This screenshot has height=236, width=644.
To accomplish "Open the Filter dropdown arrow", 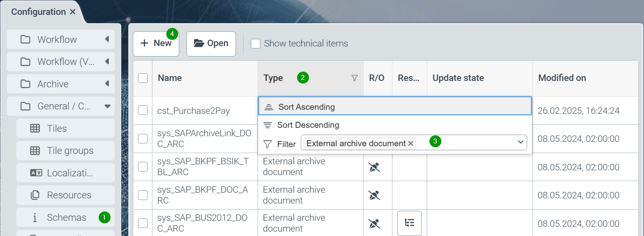I will [520, 142].
